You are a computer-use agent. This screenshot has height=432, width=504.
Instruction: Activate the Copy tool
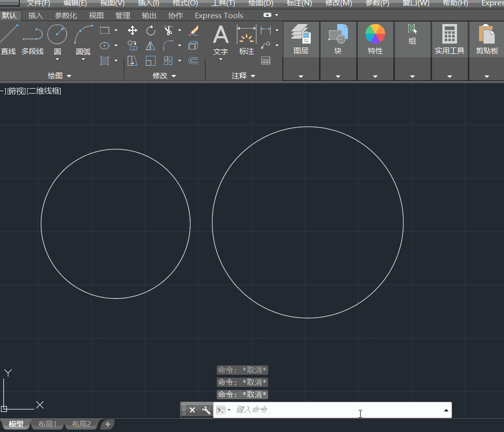point(133,46)
